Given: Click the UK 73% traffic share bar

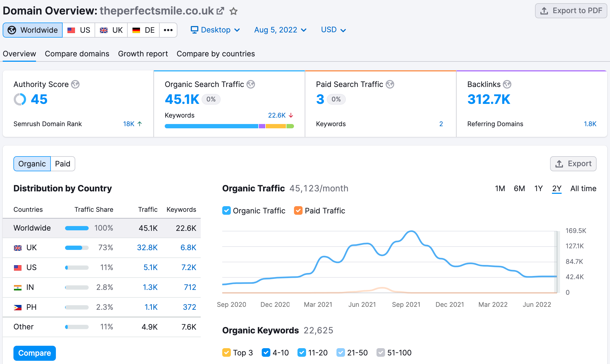Looking at the screenshot, I should tap(77, 248).
